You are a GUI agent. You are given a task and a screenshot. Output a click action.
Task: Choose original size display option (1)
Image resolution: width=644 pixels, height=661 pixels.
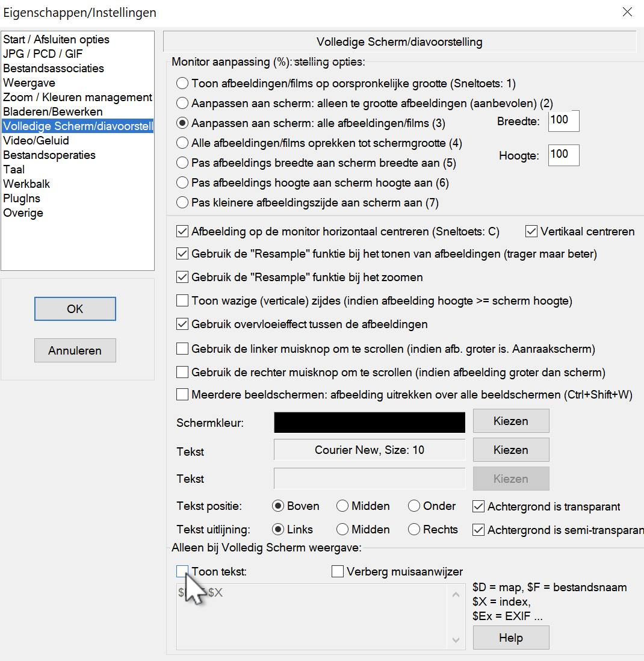pos(182,84)
